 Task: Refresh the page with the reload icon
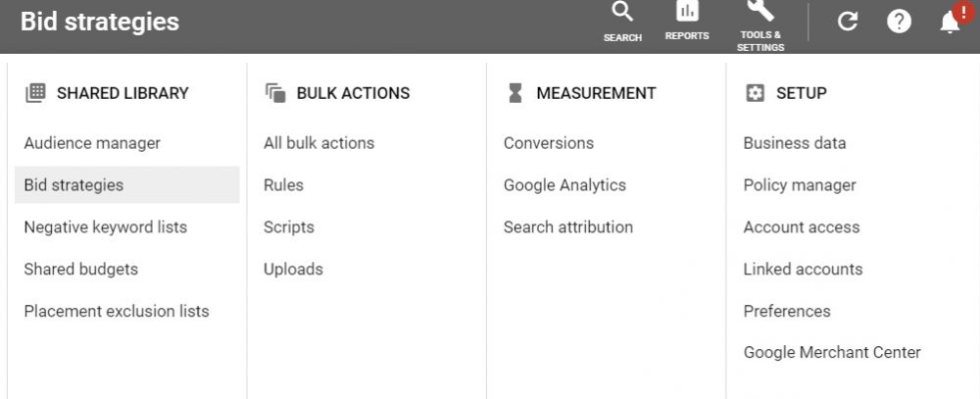848,22
